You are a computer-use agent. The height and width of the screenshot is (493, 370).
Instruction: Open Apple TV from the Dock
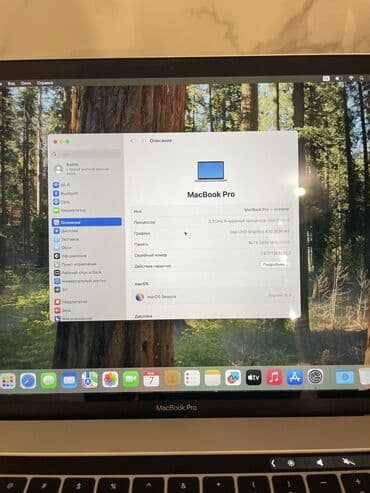[x=253, y=377]
